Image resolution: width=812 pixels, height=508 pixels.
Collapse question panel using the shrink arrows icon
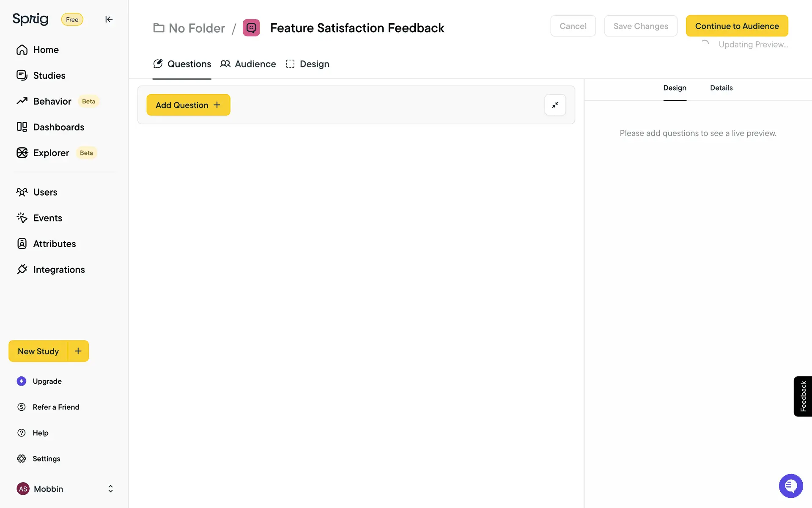coord(555,105)
